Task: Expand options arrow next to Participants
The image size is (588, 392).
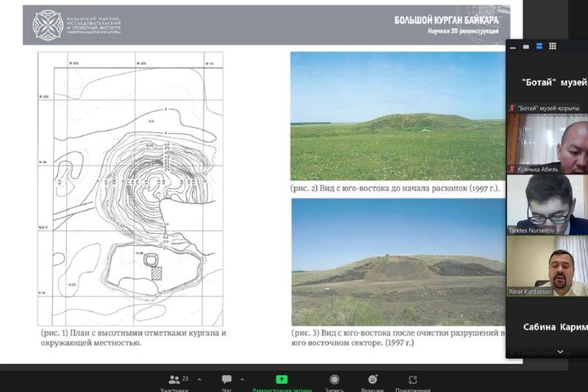Action: pos(199,379)
